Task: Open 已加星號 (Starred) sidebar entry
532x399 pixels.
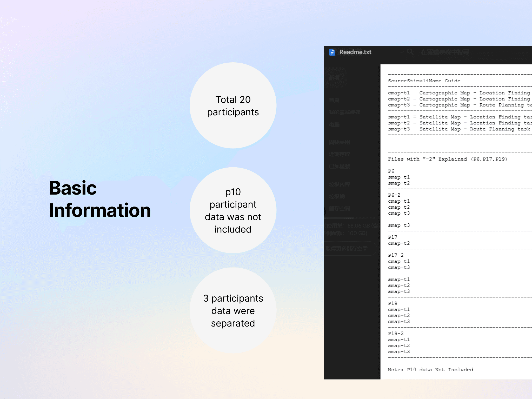Action: coord(339,167)
